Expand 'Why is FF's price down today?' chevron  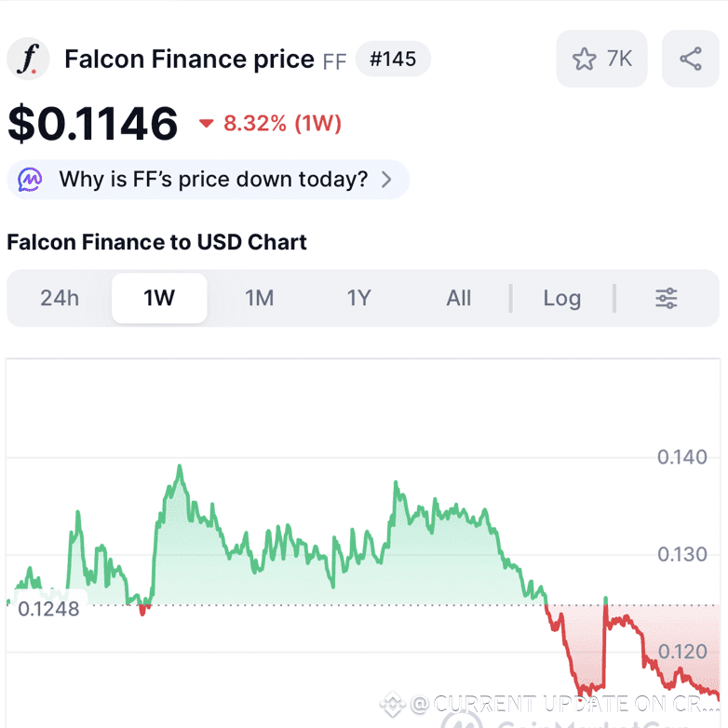click(x=387, y=180)
